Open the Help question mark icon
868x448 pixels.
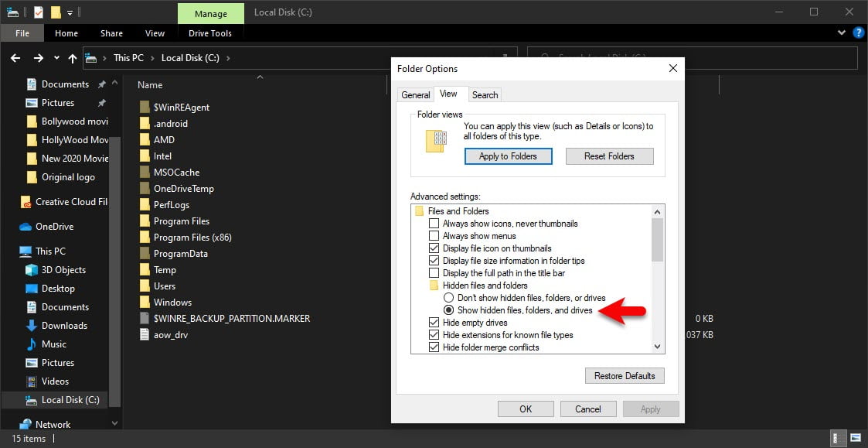858,32
